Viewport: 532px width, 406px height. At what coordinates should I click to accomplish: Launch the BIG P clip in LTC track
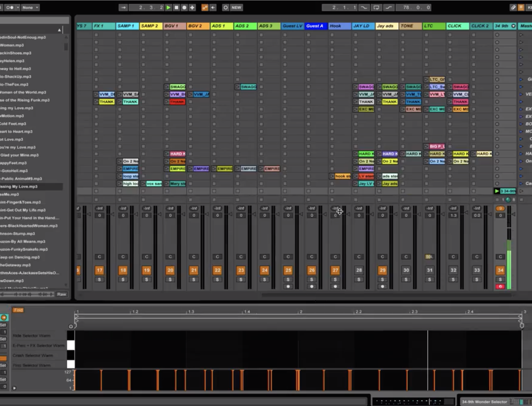tap(427, 147)
